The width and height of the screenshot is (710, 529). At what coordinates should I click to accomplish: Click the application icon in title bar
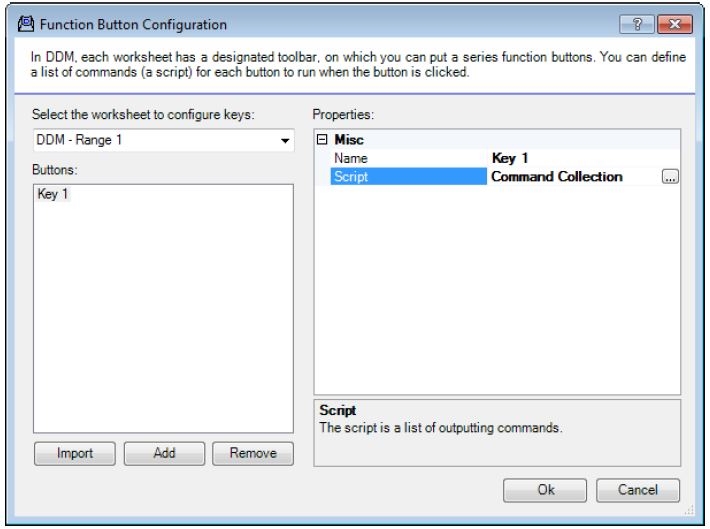pos(26,24)
